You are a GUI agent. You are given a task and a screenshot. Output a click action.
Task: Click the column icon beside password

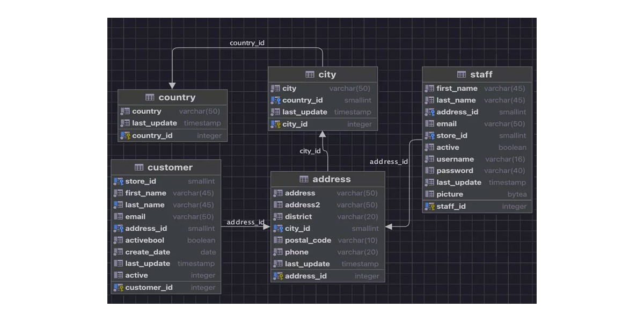pos(430,171)
